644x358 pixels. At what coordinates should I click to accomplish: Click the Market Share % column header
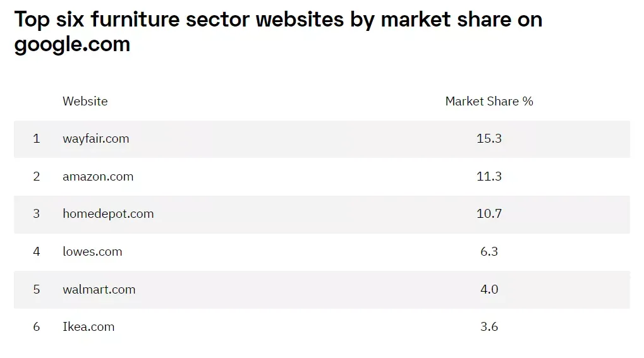point(489,102)
